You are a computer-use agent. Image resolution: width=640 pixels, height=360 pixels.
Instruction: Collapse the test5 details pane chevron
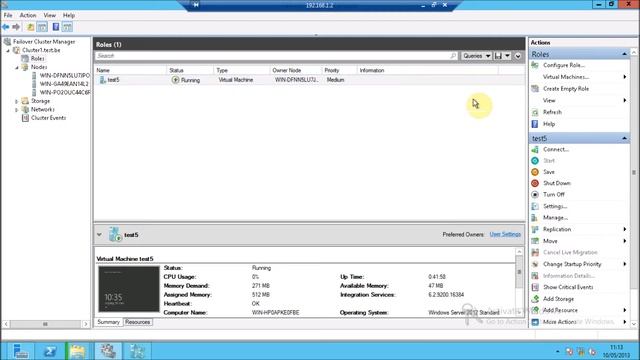99,235
